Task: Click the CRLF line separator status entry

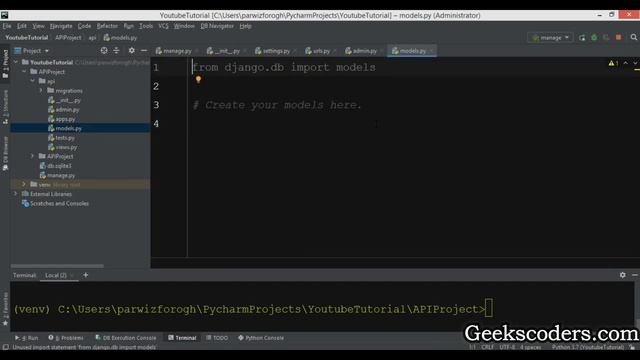Action: (487, 347)
